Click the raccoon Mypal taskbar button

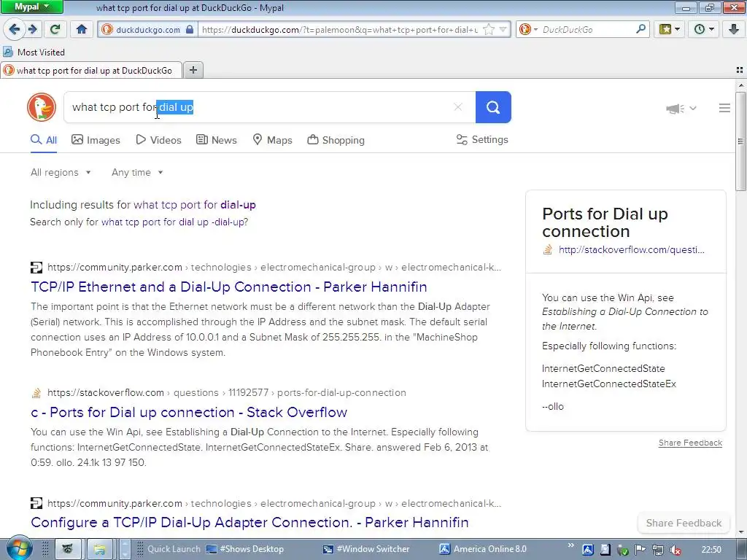tap(68, 549)
